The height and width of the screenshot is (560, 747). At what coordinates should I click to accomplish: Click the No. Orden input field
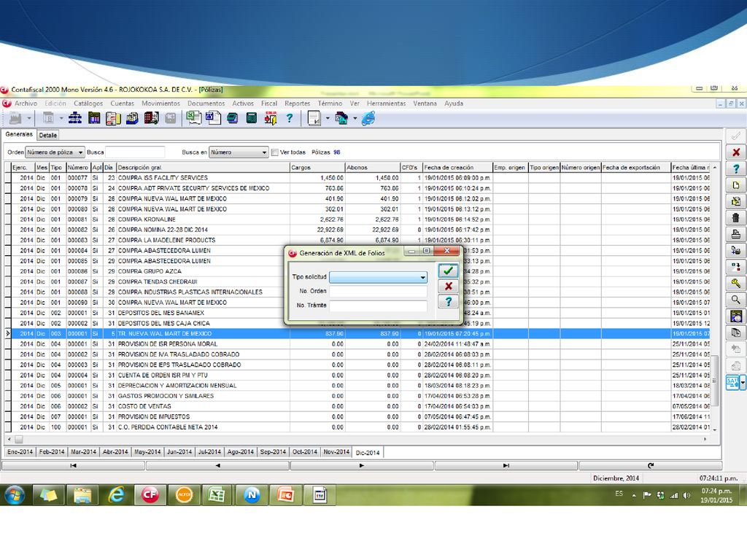[379, 292]
